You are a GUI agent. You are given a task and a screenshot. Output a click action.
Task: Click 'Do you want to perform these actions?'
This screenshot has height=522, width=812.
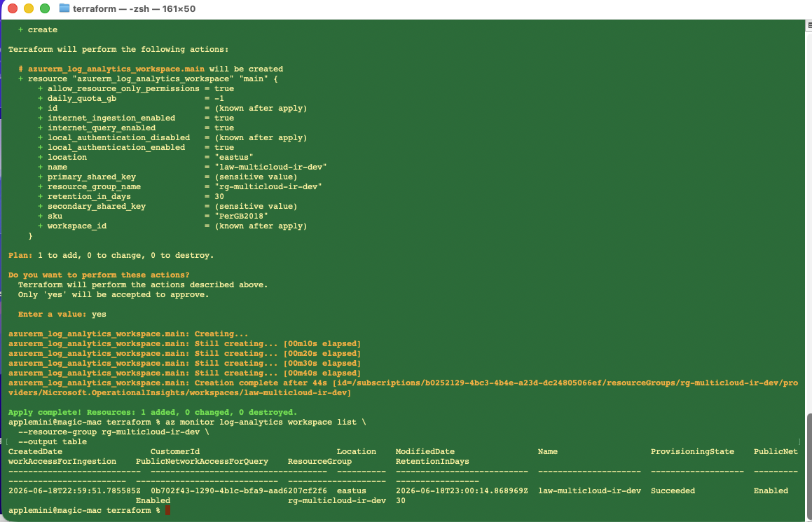pos(99,275)
